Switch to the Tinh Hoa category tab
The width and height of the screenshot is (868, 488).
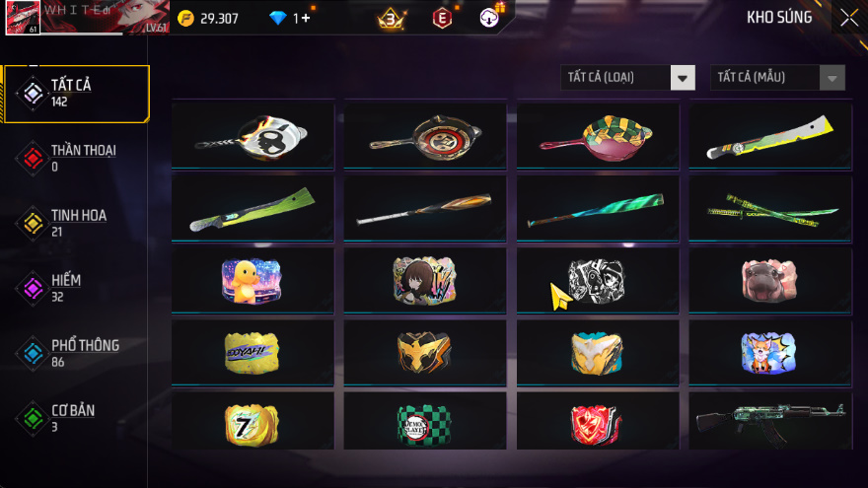point(75,223)
